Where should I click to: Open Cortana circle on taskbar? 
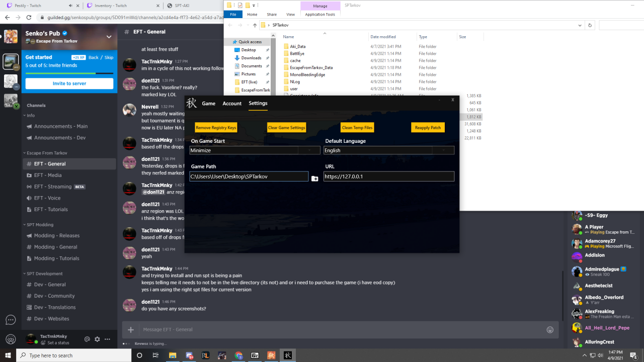tap(140, 355)
